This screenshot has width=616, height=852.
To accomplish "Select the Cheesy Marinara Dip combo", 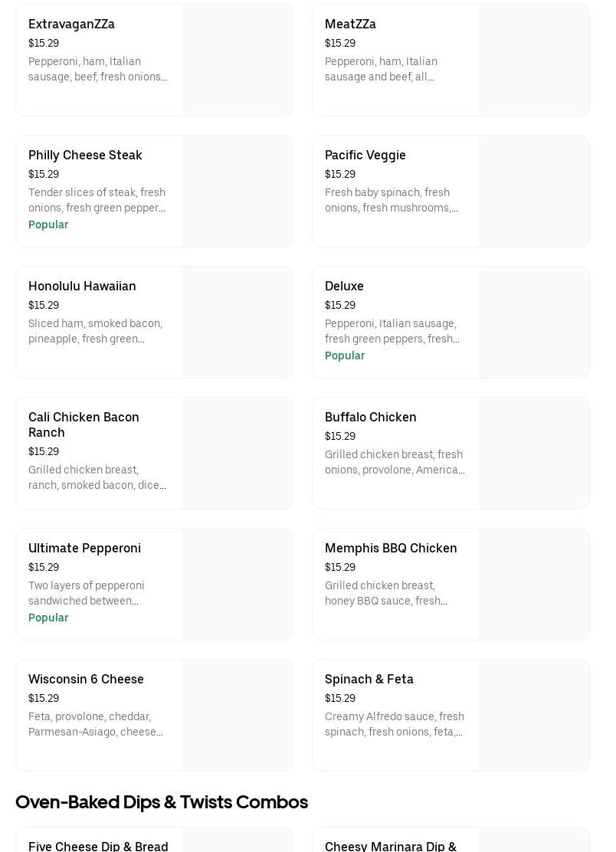I will pyautogui.click(x=390, y=846).
